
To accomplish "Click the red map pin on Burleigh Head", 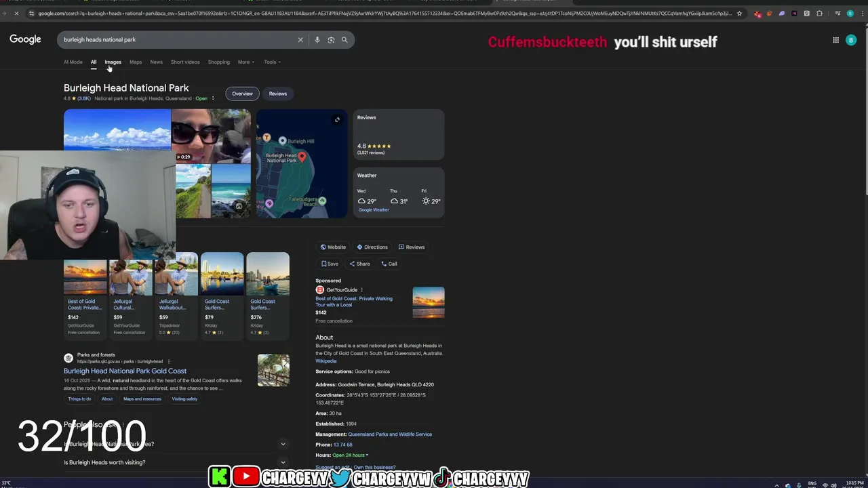I will [x=302, y=157].
